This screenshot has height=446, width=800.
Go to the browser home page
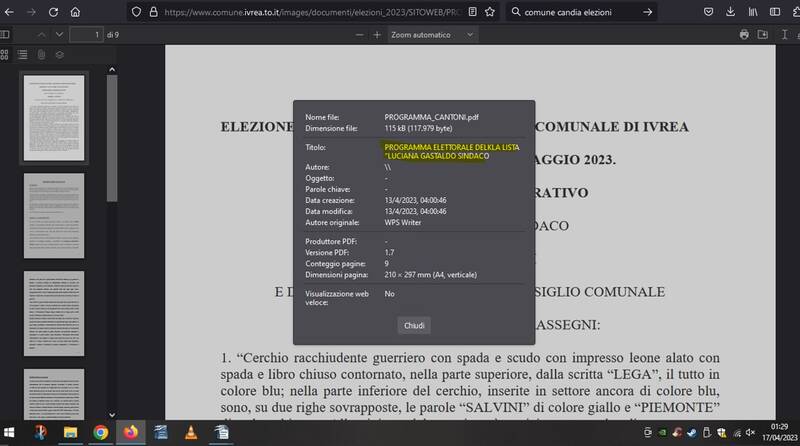click(x=76, y=12)
